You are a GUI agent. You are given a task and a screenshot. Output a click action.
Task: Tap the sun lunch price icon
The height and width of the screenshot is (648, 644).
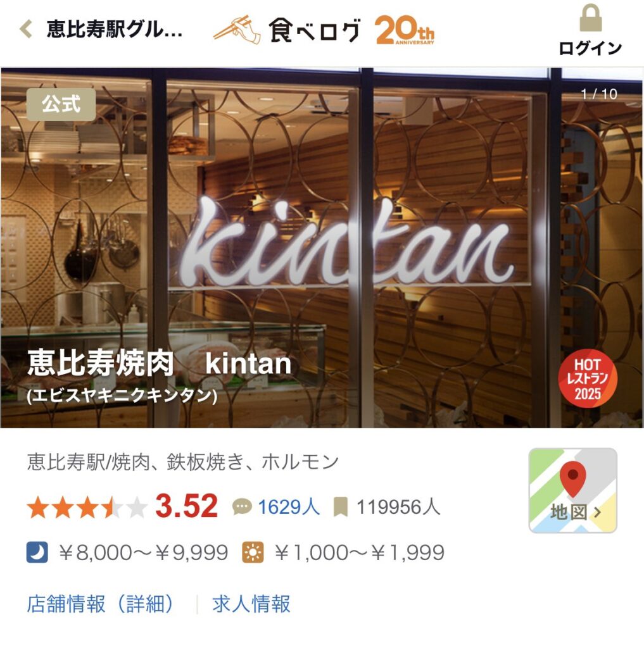coord(253,552)
